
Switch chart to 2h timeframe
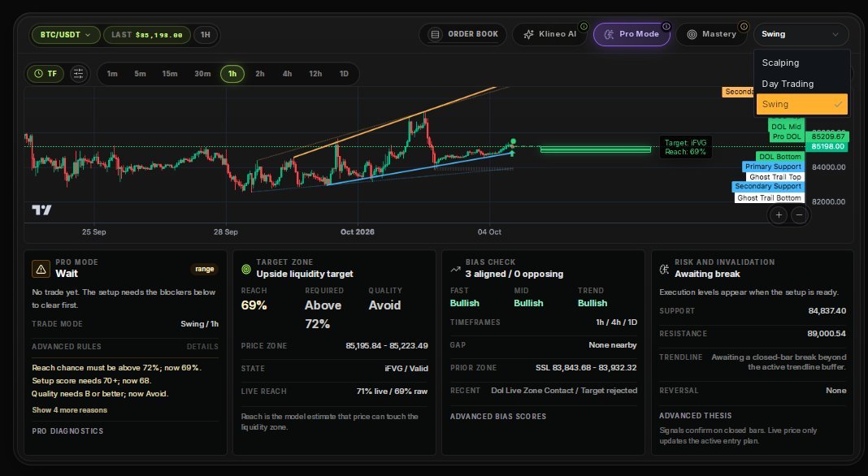click(259, 74)
